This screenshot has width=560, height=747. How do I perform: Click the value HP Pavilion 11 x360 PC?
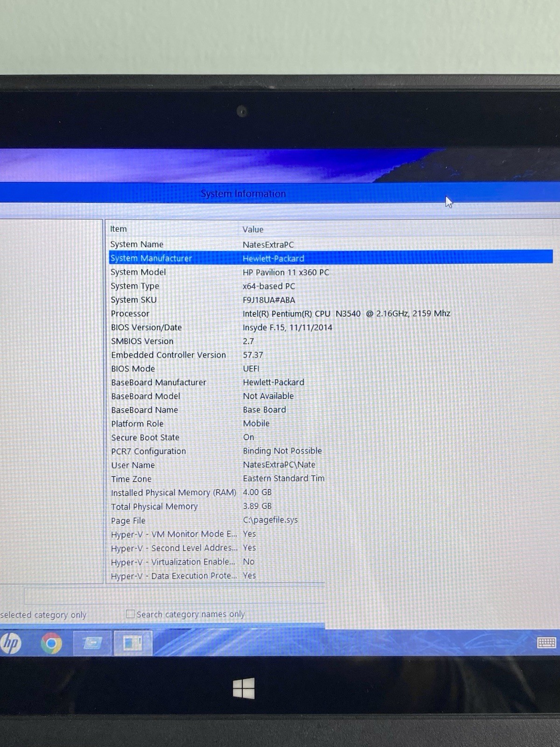286,272
